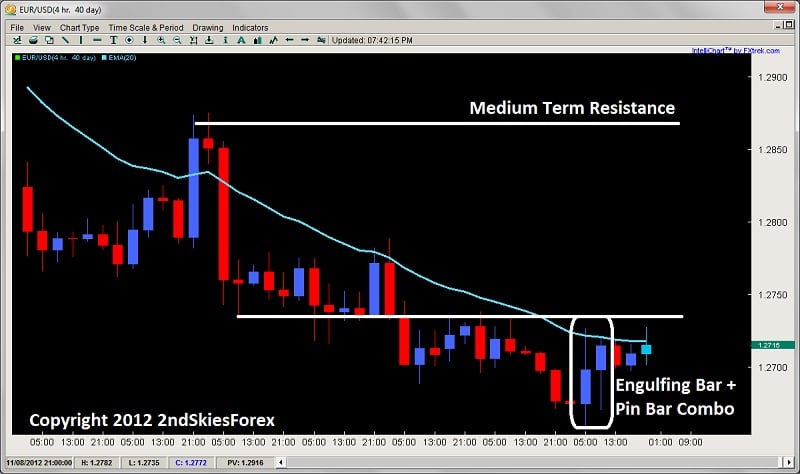Click the 1.2850 price axis label
800x474 pixels.
(772, 150)
